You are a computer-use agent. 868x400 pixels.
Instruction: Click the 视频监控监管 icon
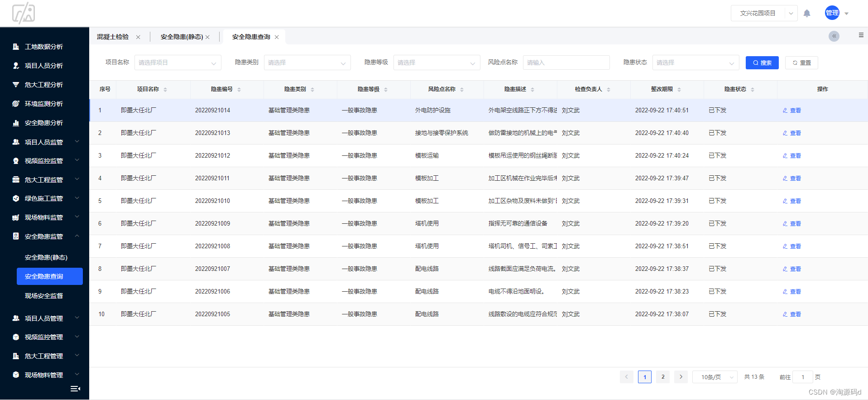16,161
